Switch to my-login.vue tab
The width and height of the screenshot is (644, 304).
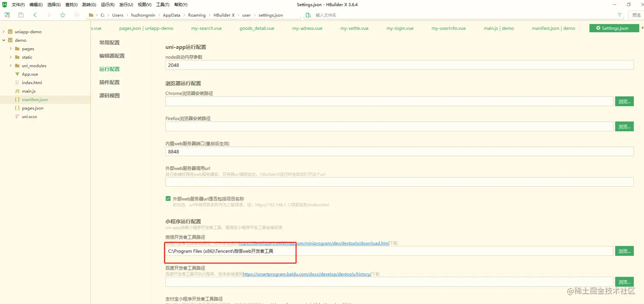tap(400, 28)
